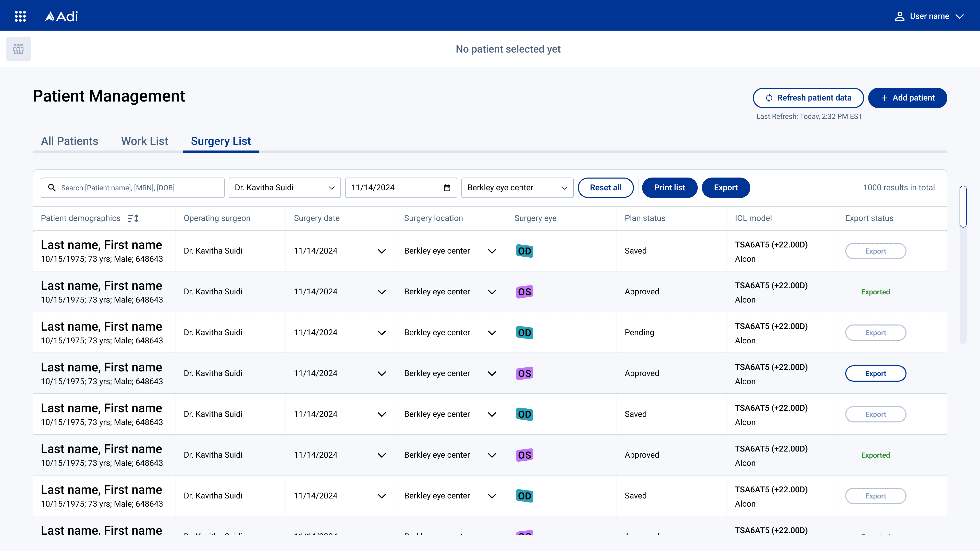The width and height of the screenshot is (980, 551).
Task: Click the Reset all button
Action: pyautogui.click(x=605, y=188)
